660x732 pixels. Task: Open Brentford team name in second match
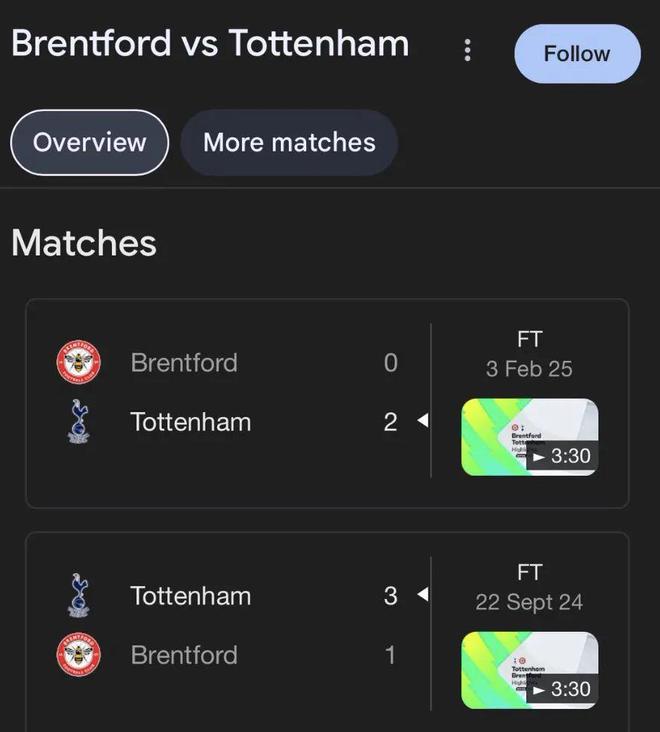(x=184, y=655)
